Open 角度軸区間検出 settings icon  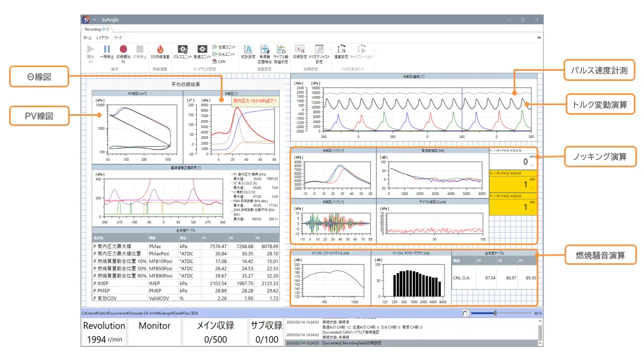265,49
